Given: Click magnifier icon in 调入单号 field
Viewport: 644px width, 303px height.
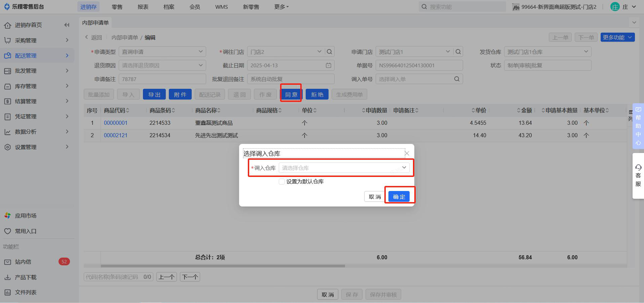Looking at the screenshot, I should point(457,79).
